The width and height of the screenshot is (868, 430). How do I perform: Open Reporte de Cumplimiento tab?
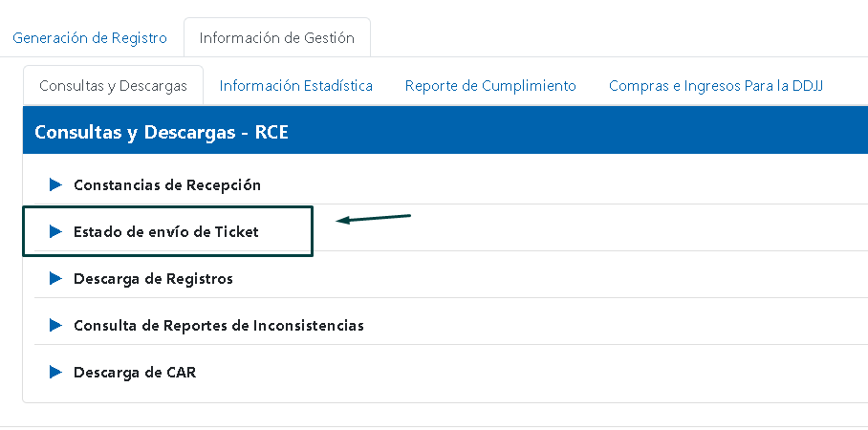[x=490, y=85]
